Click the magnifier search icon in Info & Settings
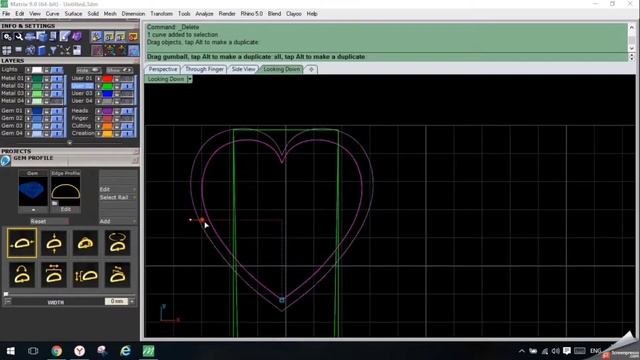 point(19,37)
